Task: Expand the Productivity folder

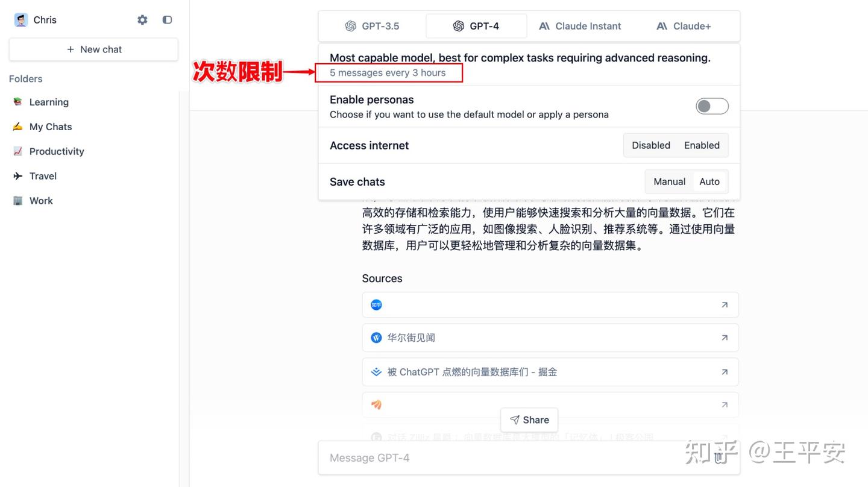Action: pos(56,151)
